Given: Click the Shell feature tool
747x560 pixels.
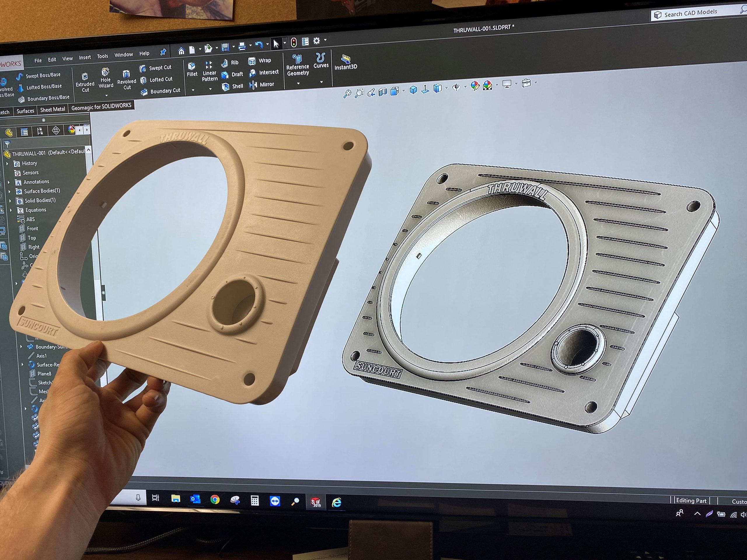Looking at the screenshot, I should [232, 86].
